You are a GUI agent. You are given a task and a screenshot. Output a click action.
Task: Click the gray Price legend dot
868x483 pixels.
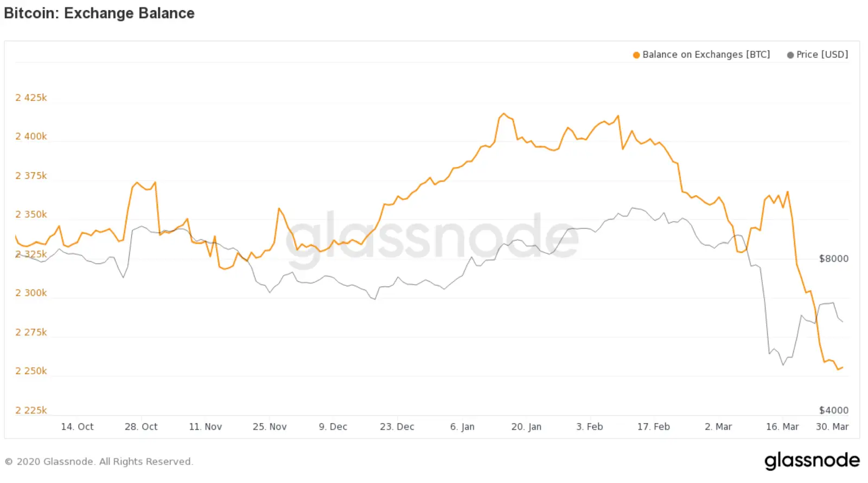coord(790,55)
